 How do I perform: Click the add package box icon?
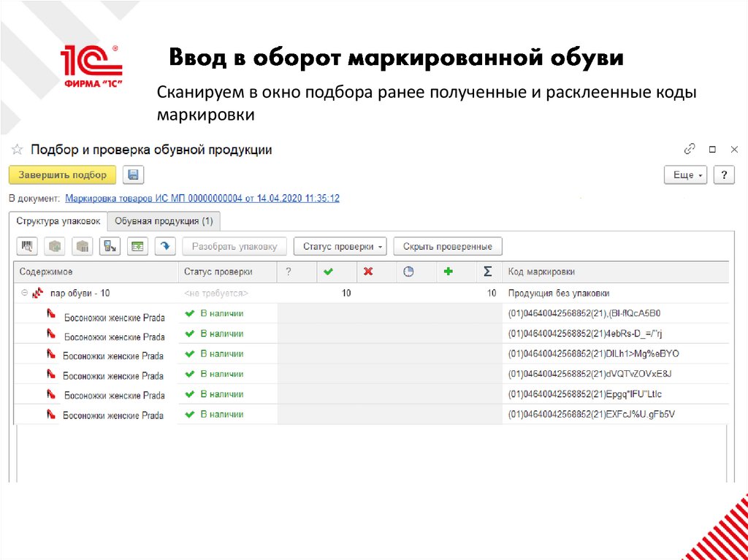click(x=55, y=246)
